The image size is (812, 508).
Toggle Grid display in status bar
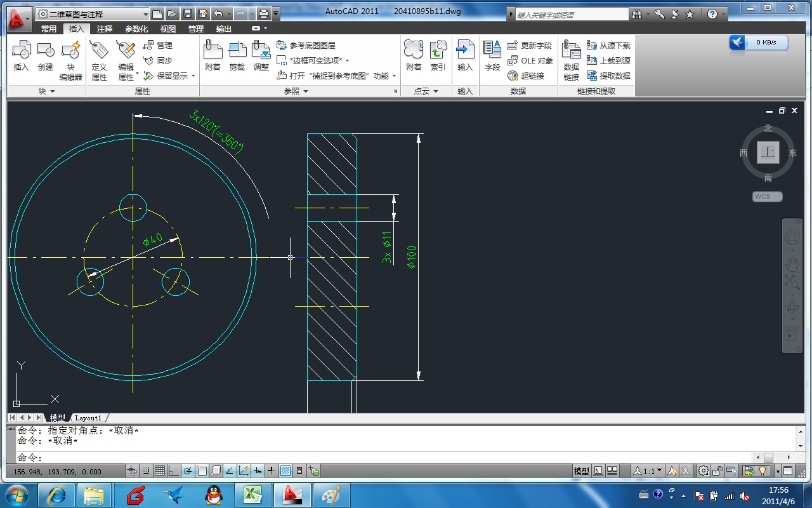tap(160, 471)
